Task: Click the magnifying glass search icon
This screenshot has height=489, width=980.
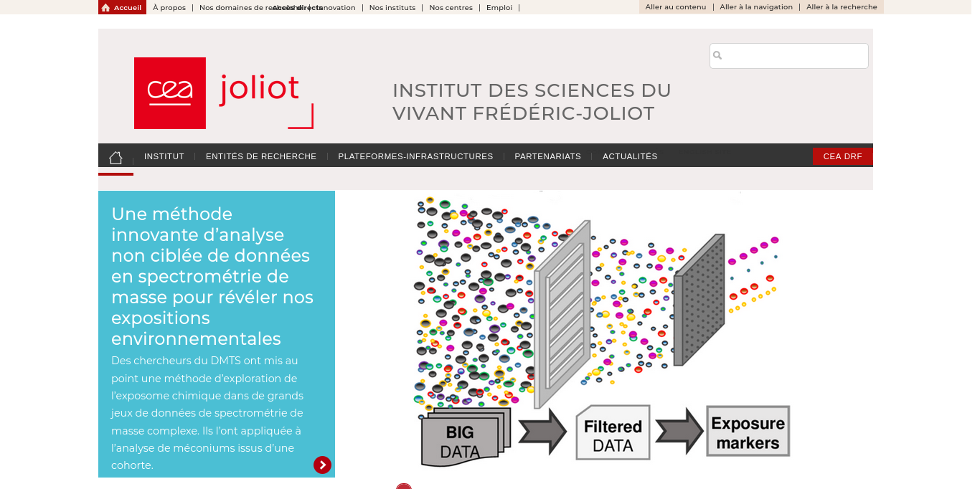Action: pyautogui.click(x=717, y=56)
